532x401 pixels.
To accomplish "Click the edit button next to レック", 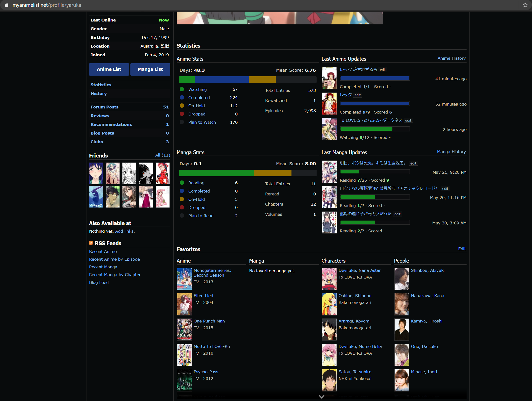I will point(357,95).
